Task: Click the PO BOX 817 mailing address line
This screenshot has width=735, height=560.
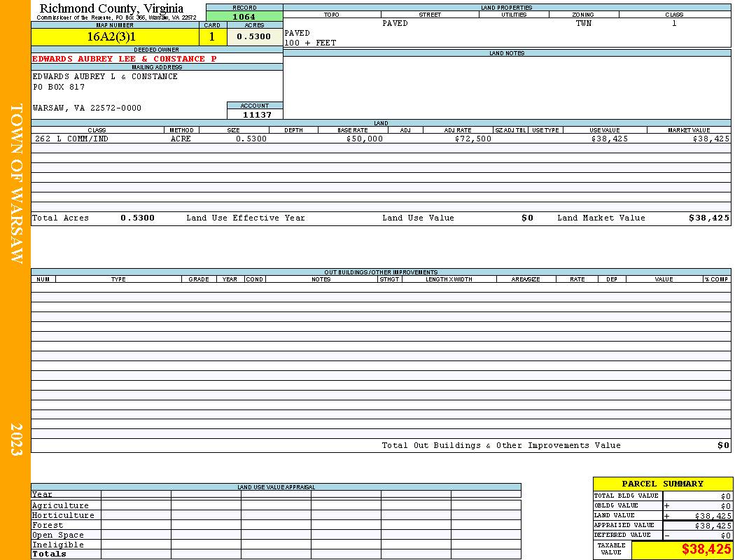Action: click(59, 87)
